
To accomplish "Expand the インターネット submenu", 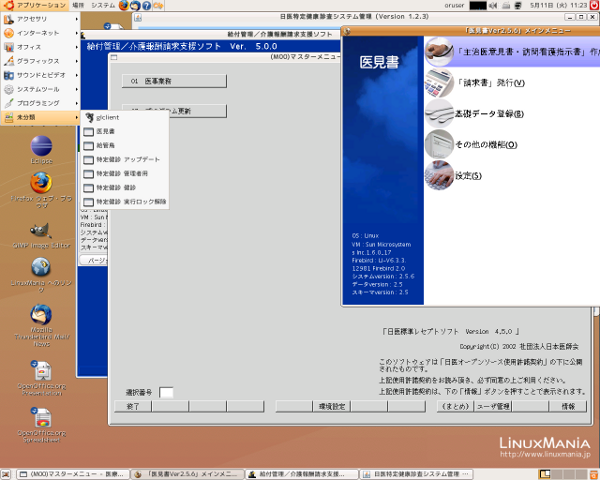I will pyautogui.click(x=42, y=33).
